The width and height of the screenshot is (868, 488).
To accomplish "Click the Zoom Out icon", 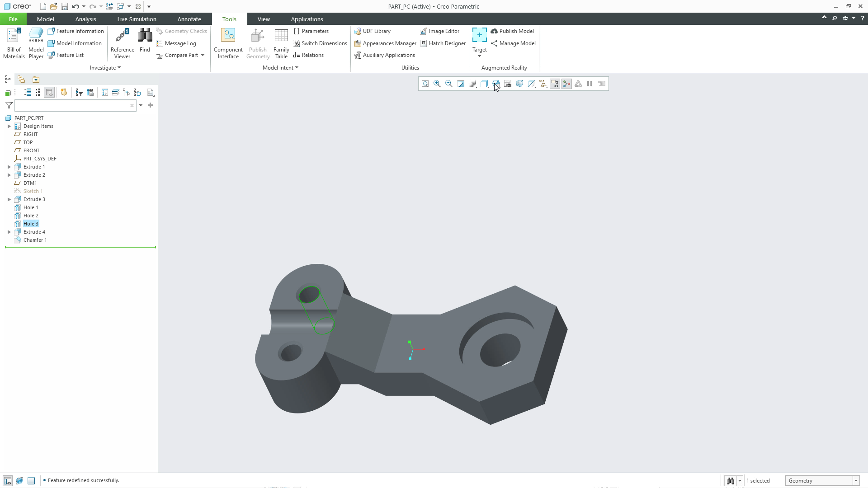I will click(449, 84).
